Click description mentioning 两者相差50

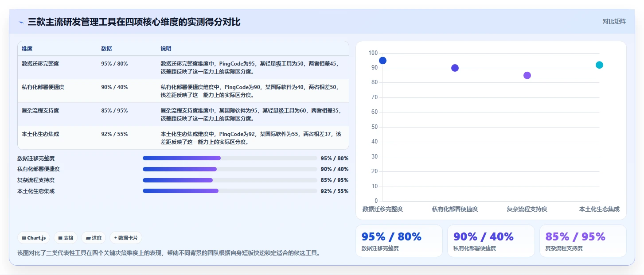click(x=251, y=91)
